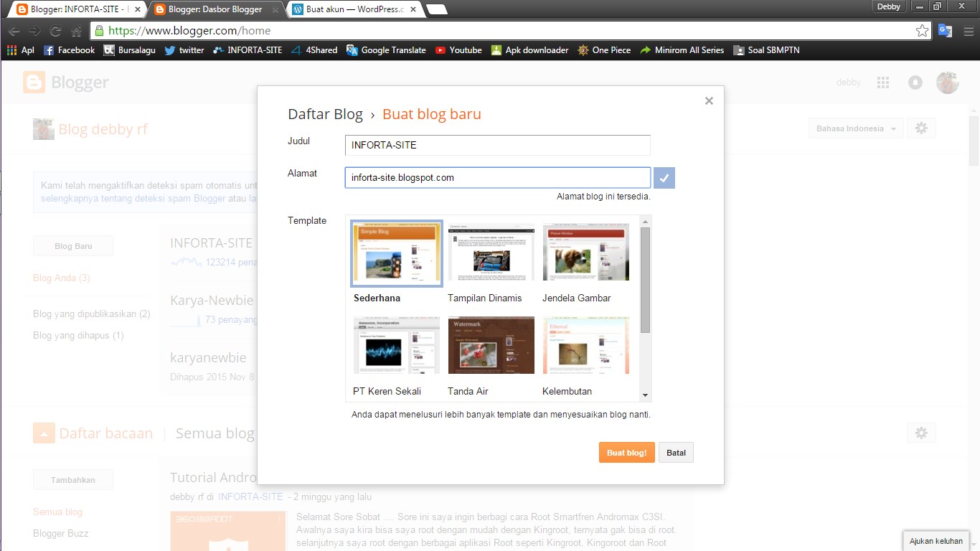Open the Blogger Buzz link
The image size is (980, 551).
(x=61, y=533)
